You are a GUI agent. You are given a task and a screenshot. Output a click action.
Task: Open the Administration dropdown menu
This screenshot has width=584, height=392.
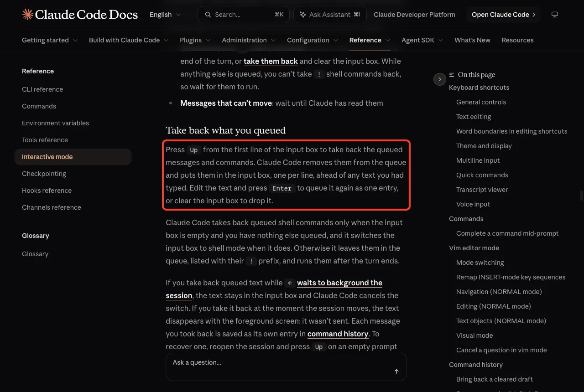click(x=249, y=40)
